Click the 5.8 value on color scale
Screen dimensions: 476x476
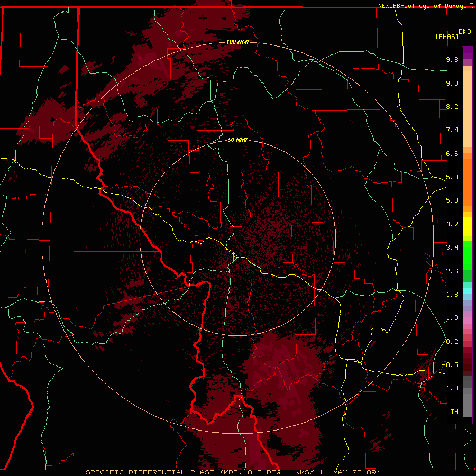click(452, 177)
